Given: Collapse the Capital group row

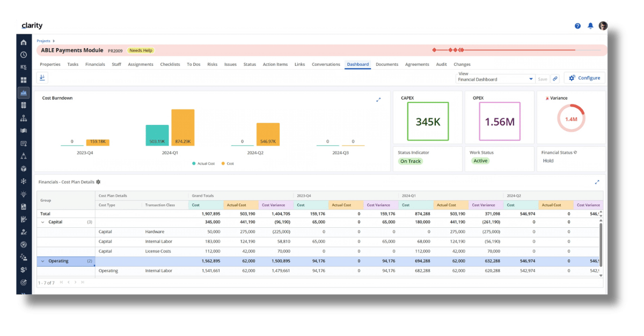Looking at the screenshot, I should (x=43, y=222).
